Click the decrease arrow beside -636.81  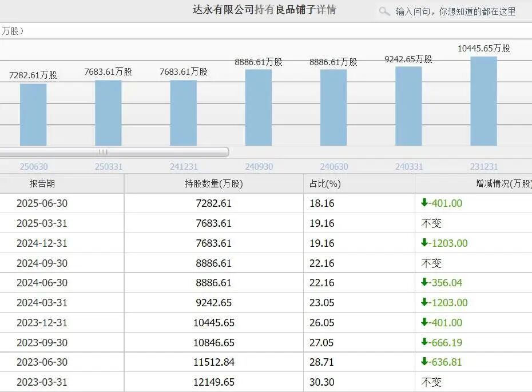click(424, 362)
